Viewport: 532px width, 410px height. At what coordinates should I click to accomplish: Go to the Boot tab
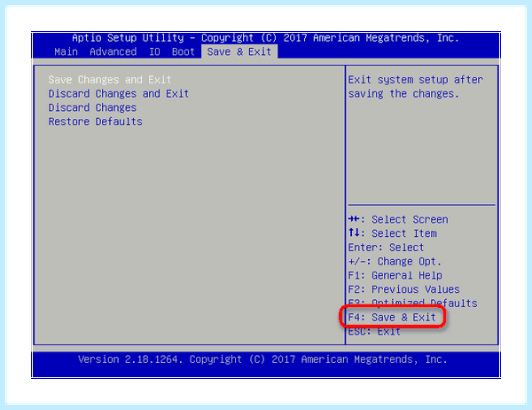[183, 51]
